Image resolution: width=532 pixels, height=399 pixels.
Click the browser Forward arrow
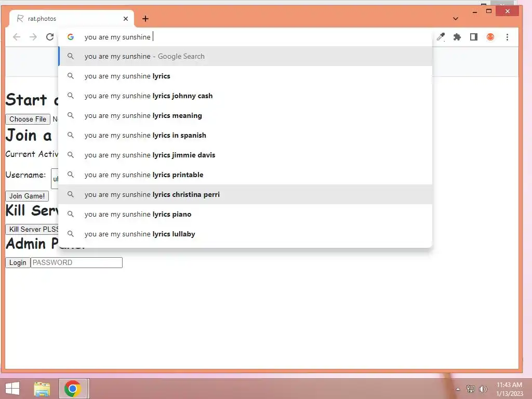coord(33,37)
